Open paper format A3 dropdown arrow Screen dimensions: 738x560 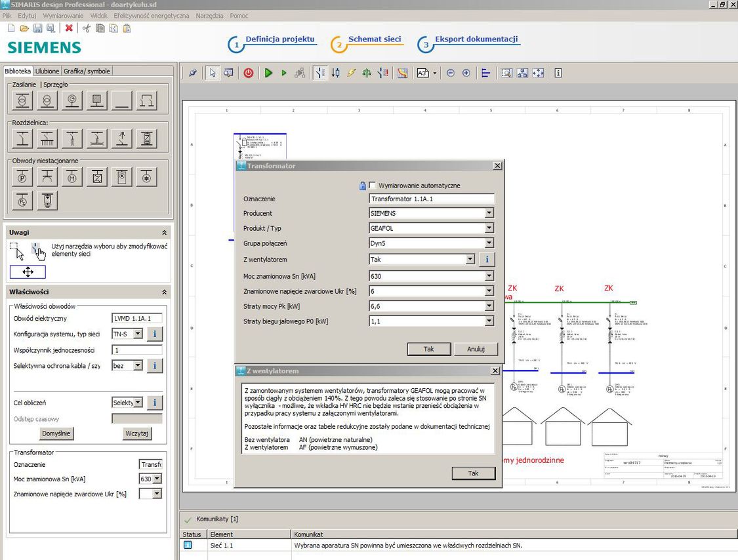(434, 73)
